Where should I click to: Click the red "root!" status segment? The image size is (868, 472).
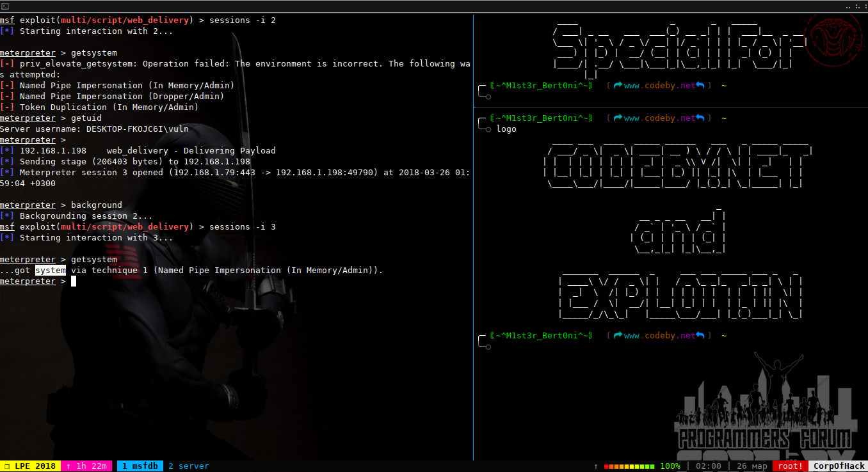click(x=791, y=466)
